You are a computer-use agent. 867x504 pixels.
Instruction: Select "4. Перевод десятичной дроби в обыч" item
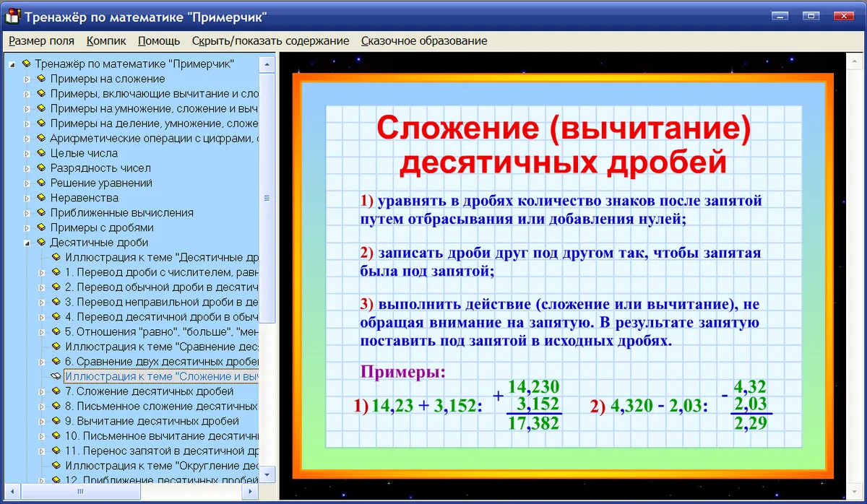pyautogui.click(x=162, y=317)
